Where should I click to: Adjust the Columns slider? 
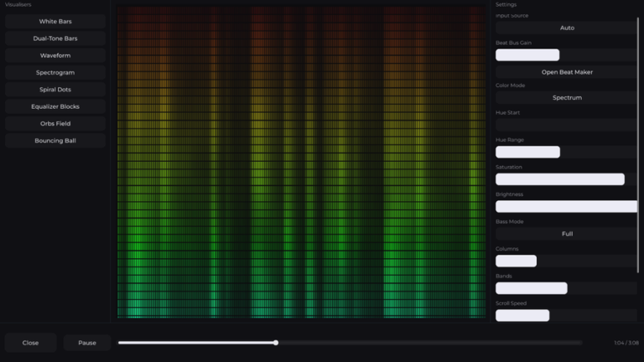[x=566, y=261]
